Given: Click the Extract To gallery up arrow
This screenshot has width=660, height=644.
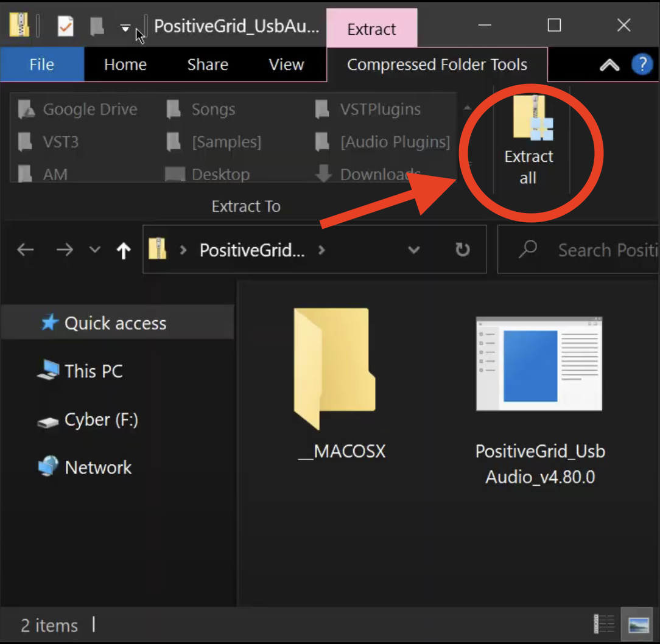Looking at the screenshot, I should click(x=467, y=108).
